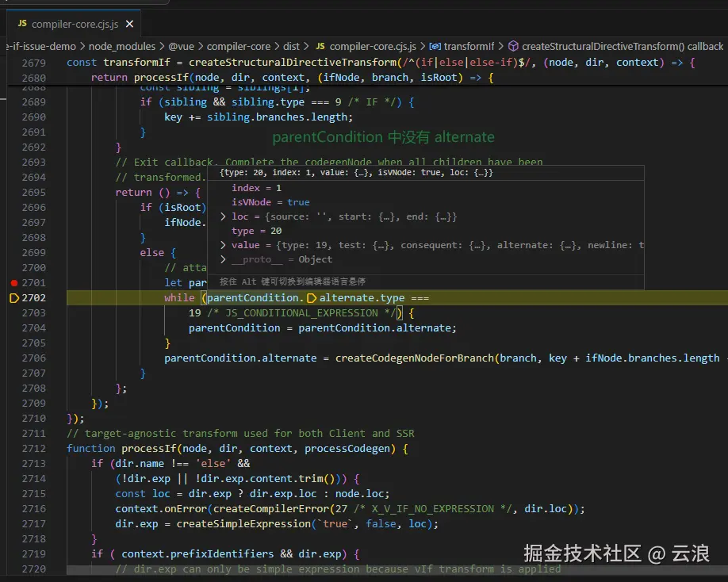Screen dimensions: 728x582
Task: Click the processIf function name on line 2712
Action: pyautogui.click(x=149, y=448)
